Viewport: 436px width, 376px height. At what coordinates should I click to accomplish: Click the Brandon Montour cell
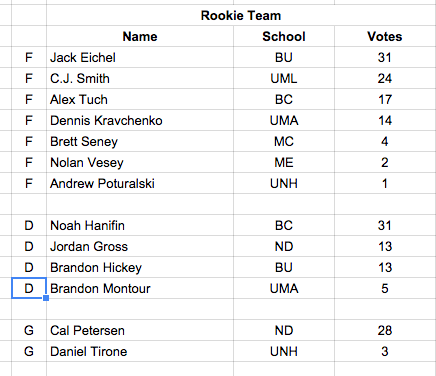(140, 288)
